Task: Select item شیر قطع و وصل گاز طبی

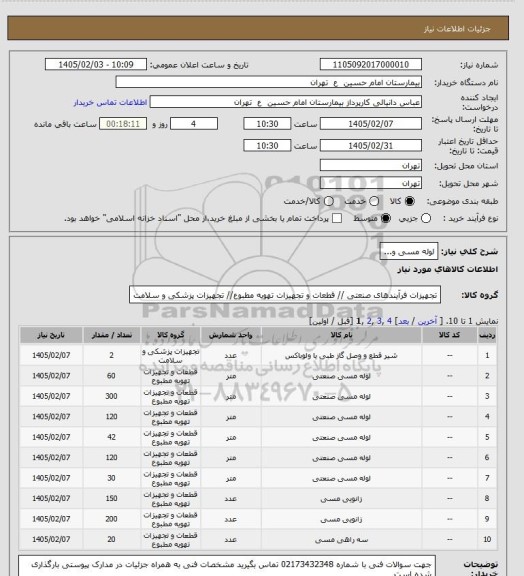Action: pos(341,356)
